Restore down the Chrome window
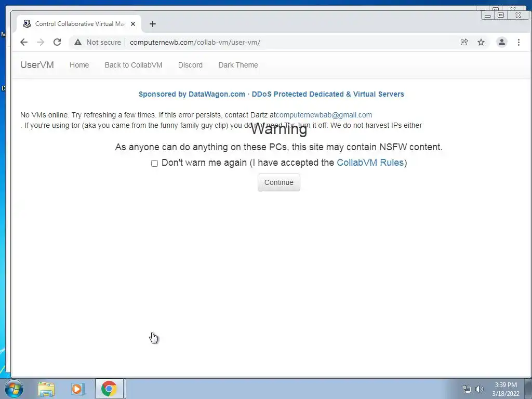The width and height of the screenshot is (532, 399). pos(501,15)
